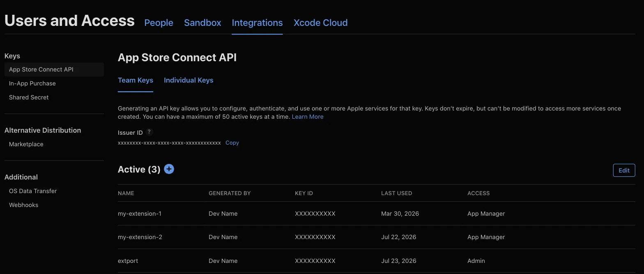Follow the Learn More link
Image resolution: width=644 pixels, height=274 pixels.
(x=308, y=117)
